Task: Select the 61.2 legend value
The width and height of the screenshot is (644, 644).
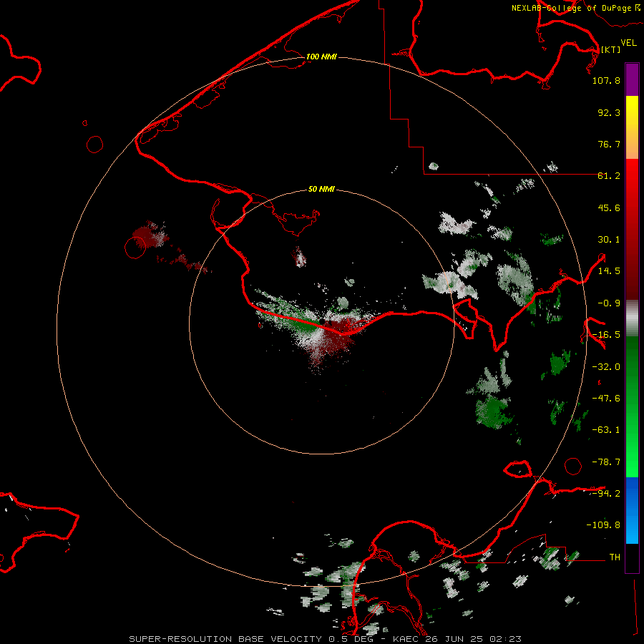Action: pos(609,176)
